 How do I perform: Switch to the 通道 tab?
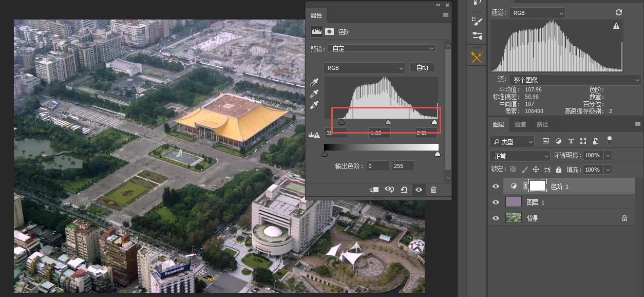click(x=521, y=124)
